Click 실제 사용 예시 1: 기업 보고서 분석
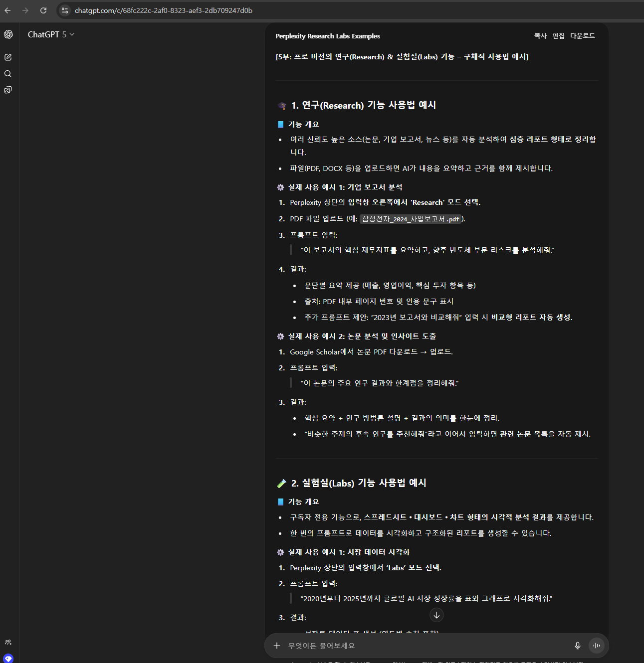This screenshot has height=663, width=644. point(345,187)
